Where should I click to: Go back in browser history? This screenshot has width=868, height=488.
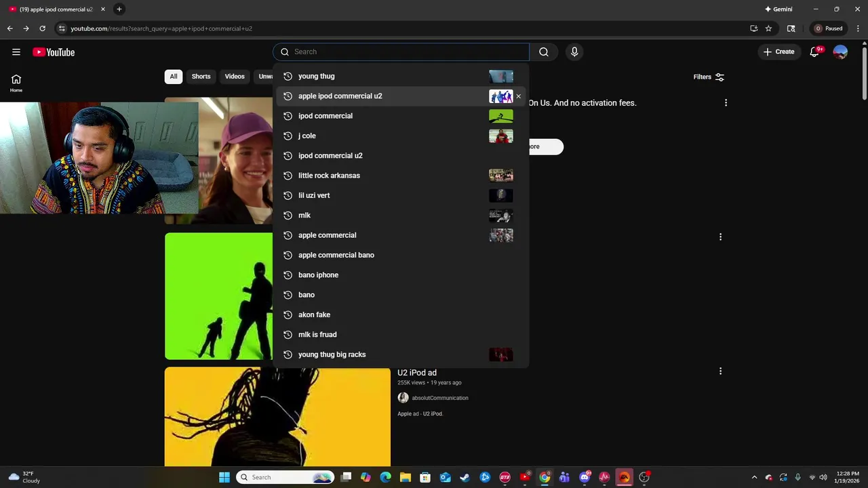(9, 28)
